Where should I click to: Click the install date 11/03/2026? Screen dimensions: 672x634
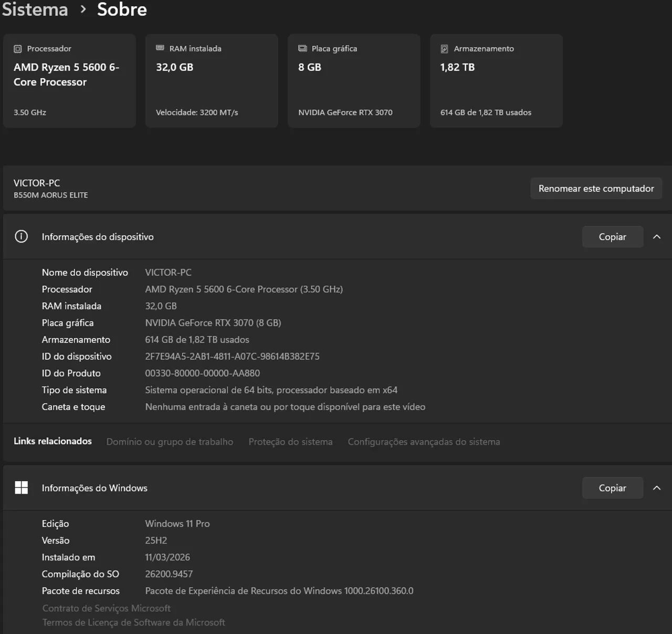[167, 557]
